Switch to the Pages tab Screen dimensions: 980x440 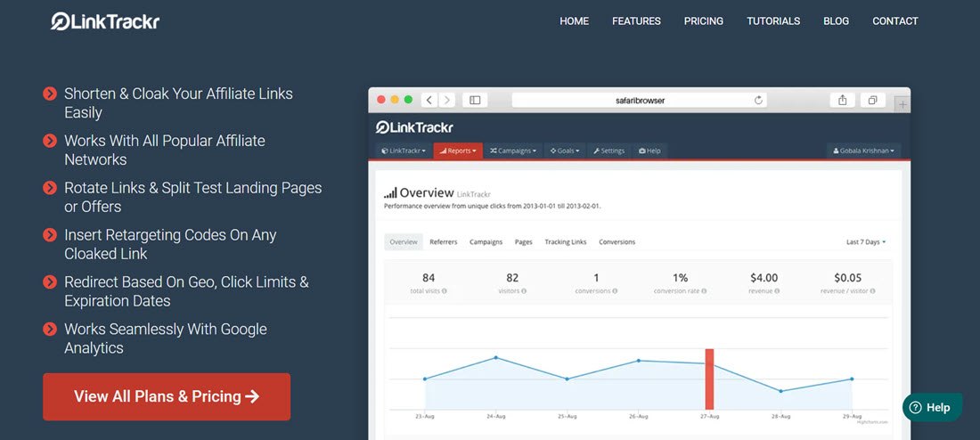pos(523,242)
